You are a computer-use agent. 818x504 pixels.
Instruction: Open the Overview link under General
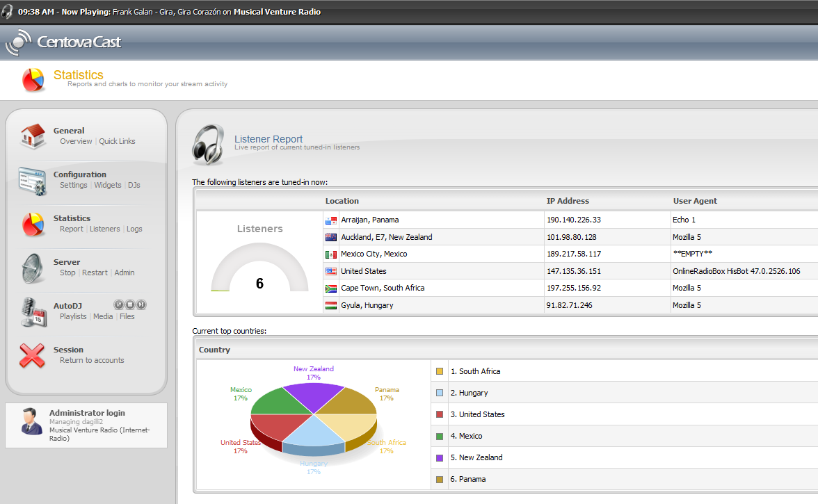pos(76,142)
